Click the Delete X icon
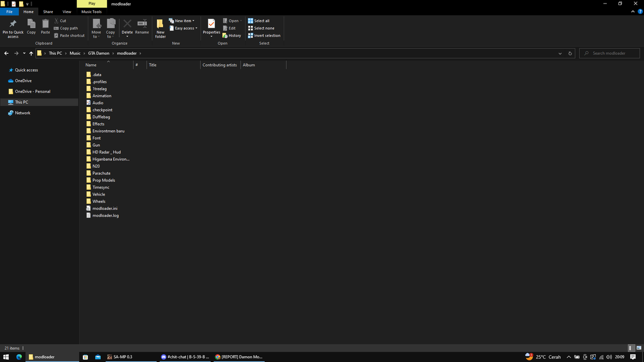 pyautogui.click(x=127, y=24)
